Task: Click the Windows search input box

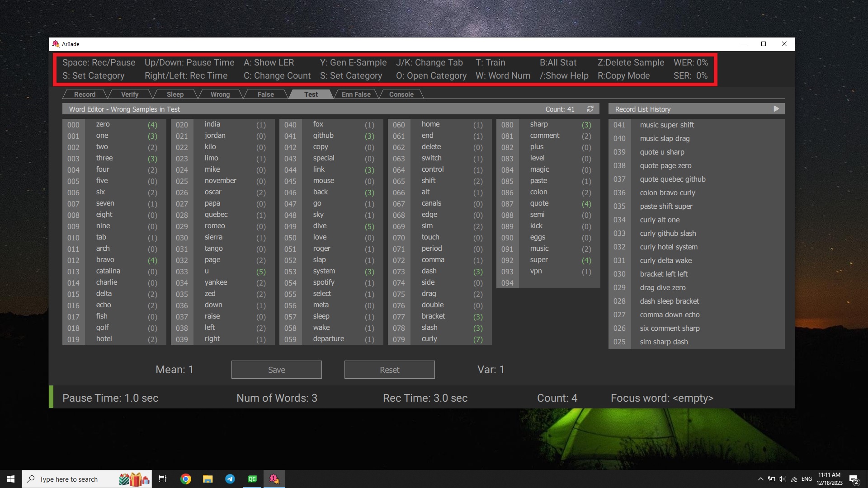Action: pyautogui.click(x=72, y=479)
